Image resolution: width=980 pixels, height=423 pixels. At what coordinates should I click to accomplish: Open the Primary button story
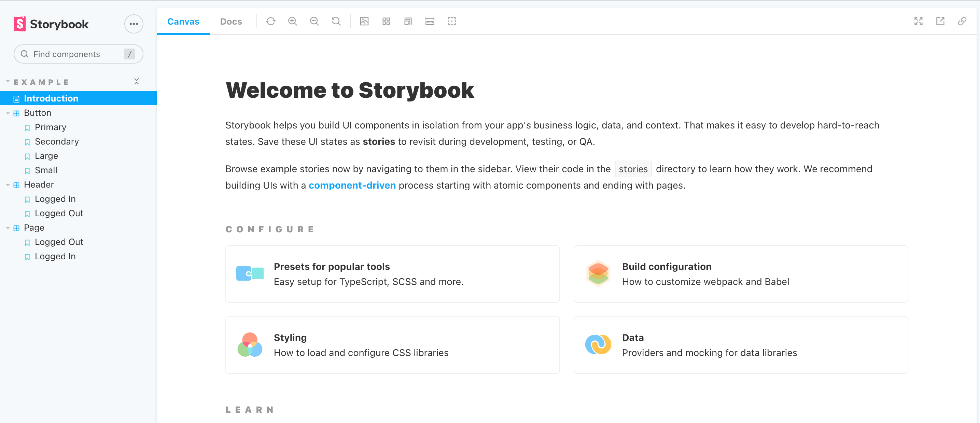click(x=50, y=127)
